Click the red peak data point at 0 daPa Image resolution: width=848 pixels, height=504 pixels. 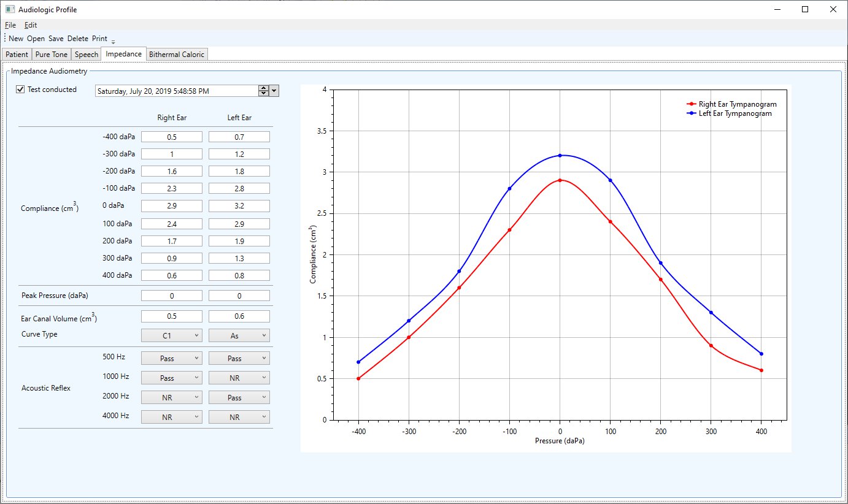(x=560, y=180)
